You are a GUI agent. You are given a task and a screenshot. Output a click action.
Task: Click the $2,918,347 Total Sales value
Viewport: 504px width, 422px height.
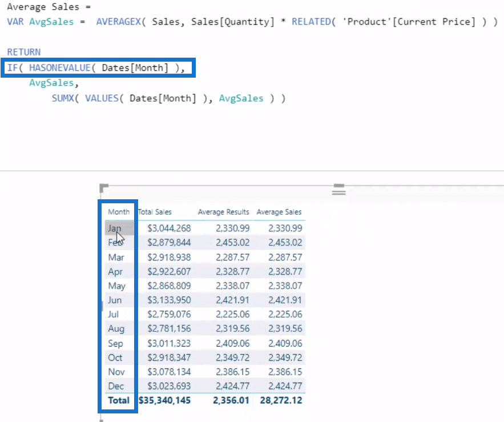coord(169,357)
